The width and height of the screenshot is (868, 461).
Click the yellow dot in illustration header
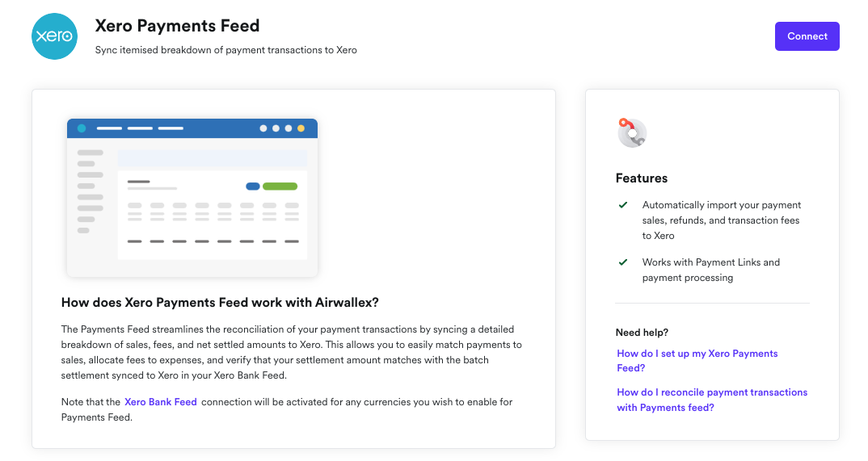tap(301, 128)
